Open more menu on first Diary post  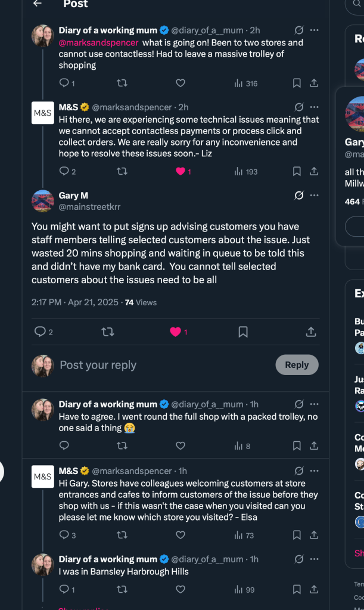pos(314,30)
